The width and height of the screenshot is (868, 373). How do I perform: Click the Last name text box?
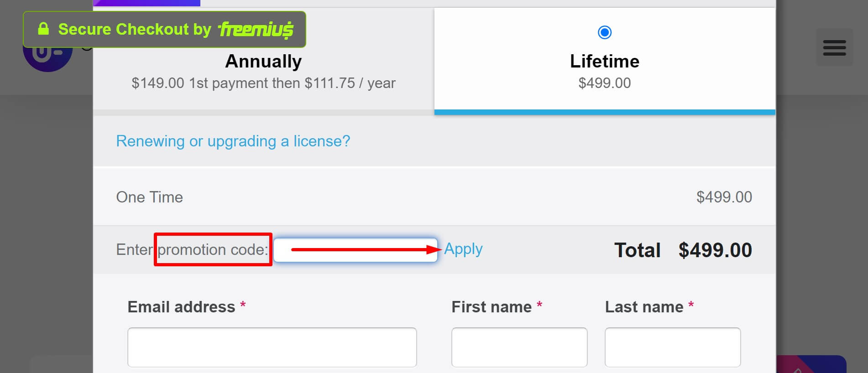point(672,347)
